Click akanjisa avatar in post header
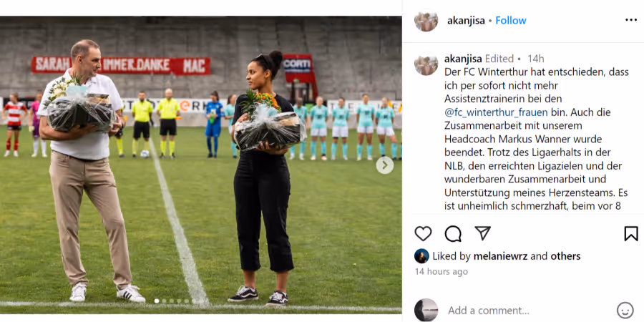 pyautogui.click(x=426, y=20)
